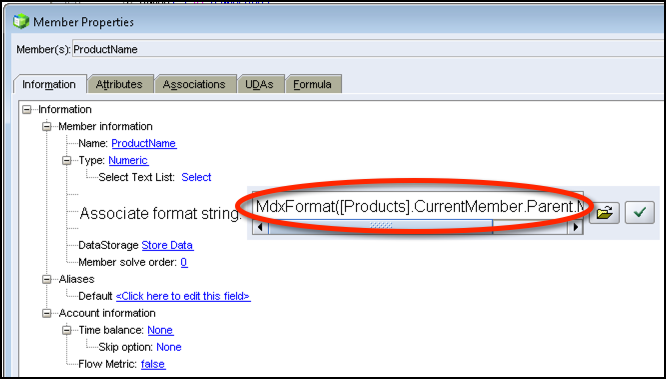The image size is (666, 379).
Task: Click the Member Properties cube icon
Action: (21, 21)
